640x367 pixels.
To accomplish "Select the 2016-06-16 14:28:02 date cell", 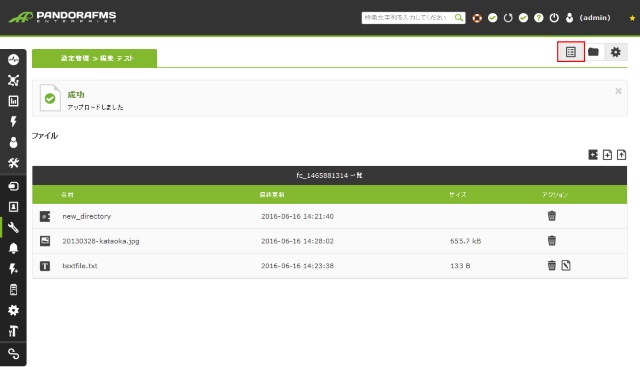I will click(297, 241).
